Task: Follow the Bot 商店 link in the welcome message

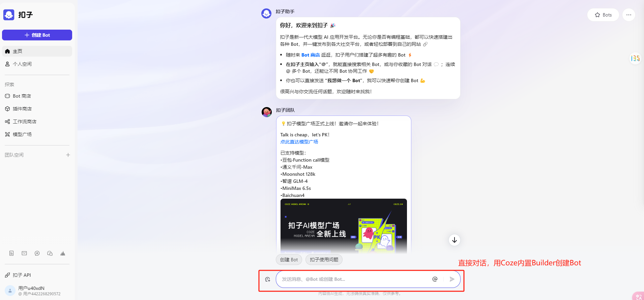Action: tap(311, 55)
